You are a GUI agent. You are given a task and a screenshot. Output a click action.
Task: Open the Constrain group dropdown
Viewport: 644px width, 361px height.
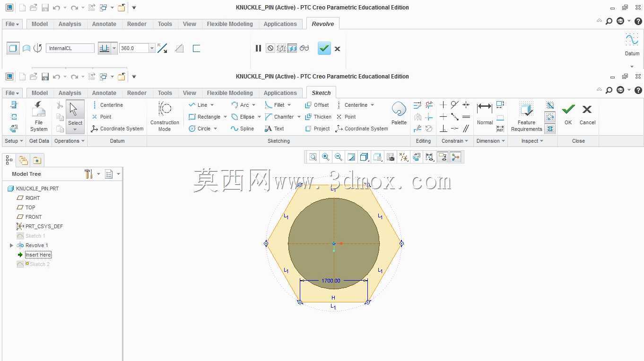point(454,141)
